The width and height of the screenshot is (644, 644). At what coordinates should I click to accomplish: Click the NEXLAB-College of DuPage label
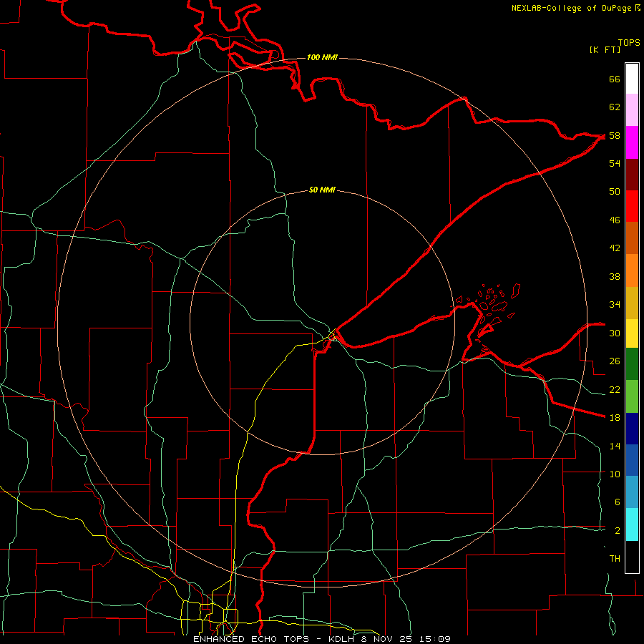pyautogui.click(x=576, y=8)
